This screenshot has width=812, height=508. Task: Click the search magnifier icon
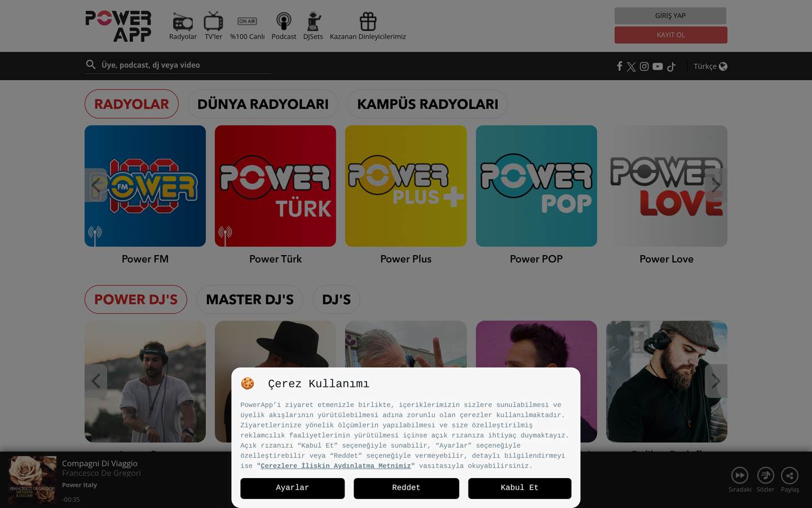point(91,65)
